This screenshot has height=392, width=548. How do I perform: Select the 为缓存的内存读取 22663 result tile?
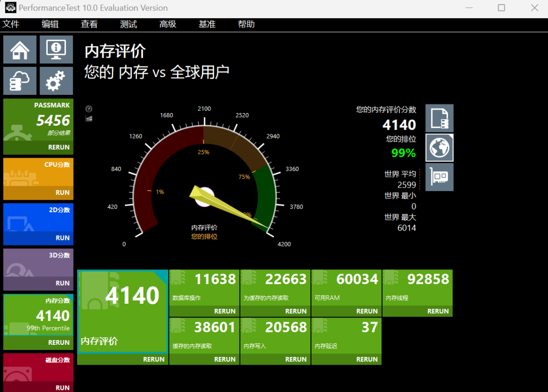276,288
